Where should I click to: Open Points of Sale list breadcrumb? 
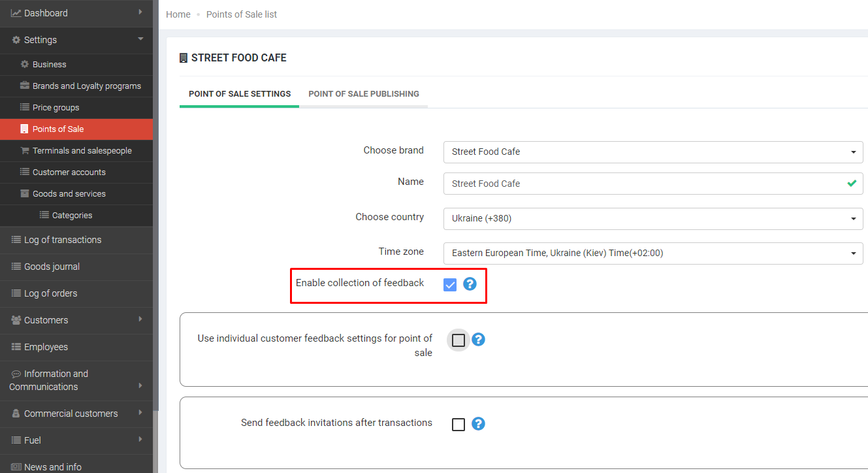coord(242,14)
